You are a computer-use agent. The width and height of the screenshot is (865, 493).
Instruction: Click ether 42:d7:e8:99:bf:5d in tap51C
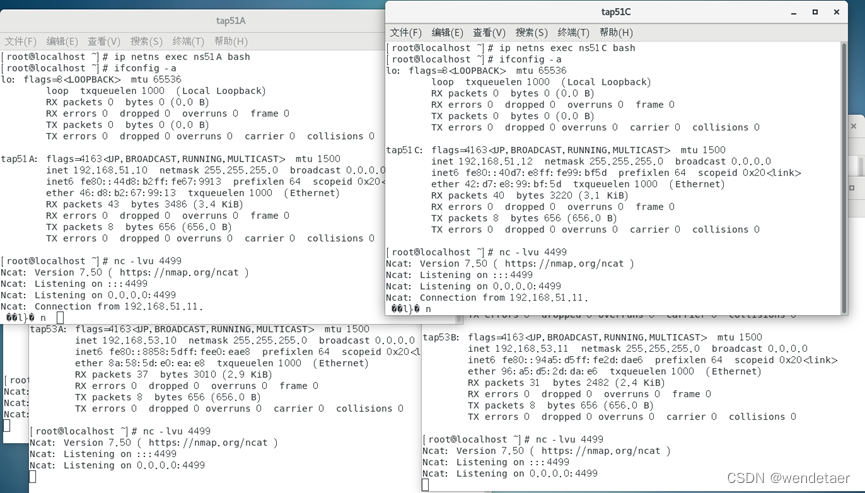click(x=496, y=184)
